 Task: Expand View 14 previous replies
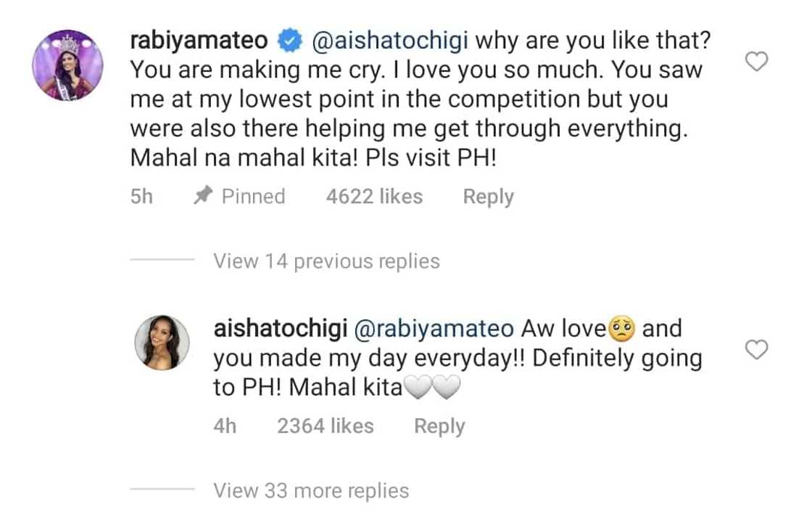pos(326,261)
